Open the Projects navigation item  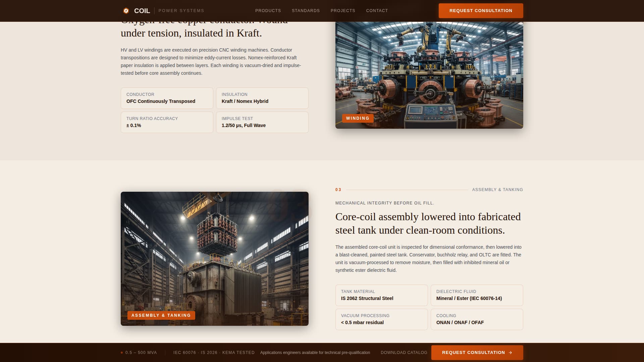343,11
